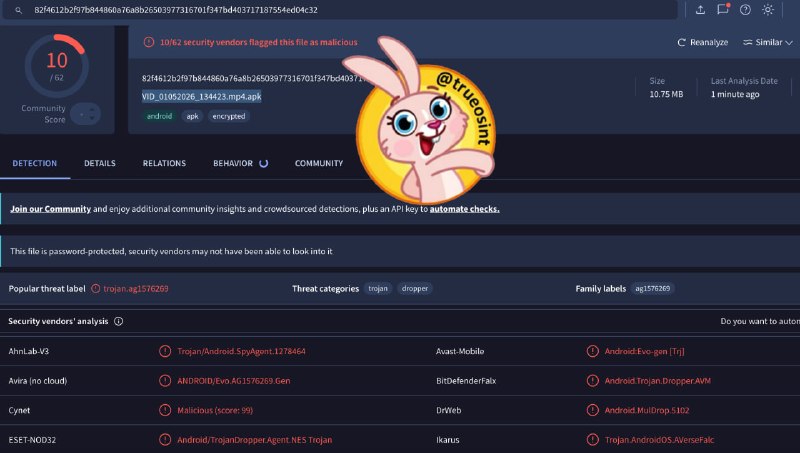Click the Cynet detection alert icon
The height and width of the screenshot is (453, 800).
(x=165, y=410)
